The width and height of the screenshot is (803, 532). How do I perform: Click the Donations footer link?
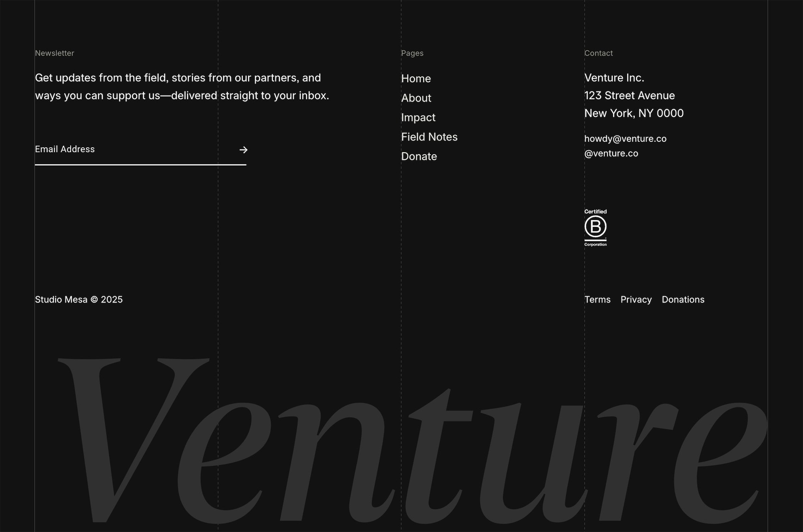(683, 299)
